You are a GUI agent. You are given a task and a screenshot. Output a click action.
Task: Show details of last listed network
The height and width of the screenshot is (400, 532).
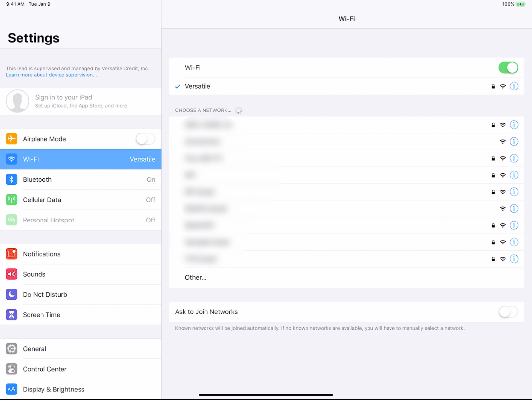514,259
